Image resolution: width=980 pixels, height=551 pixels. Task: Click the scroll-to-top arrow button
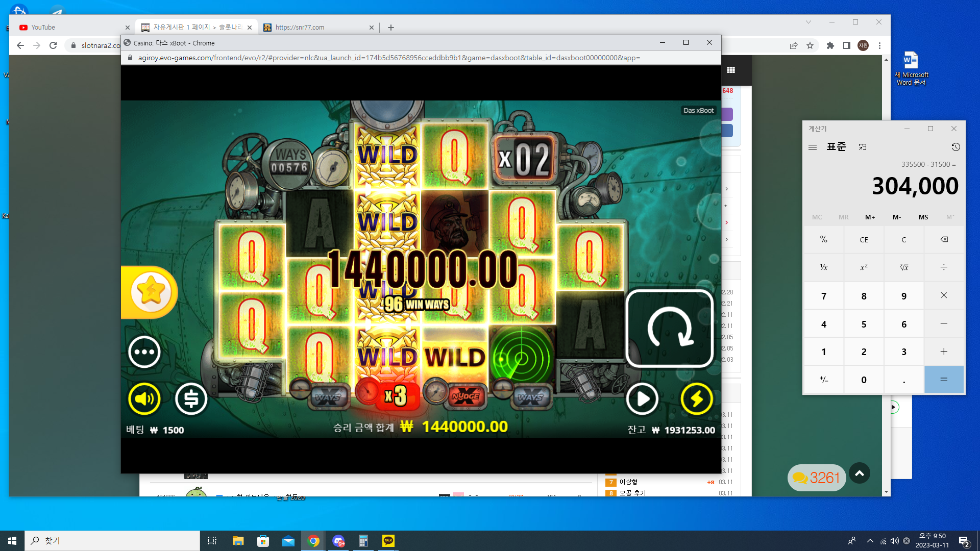(860, 473)
